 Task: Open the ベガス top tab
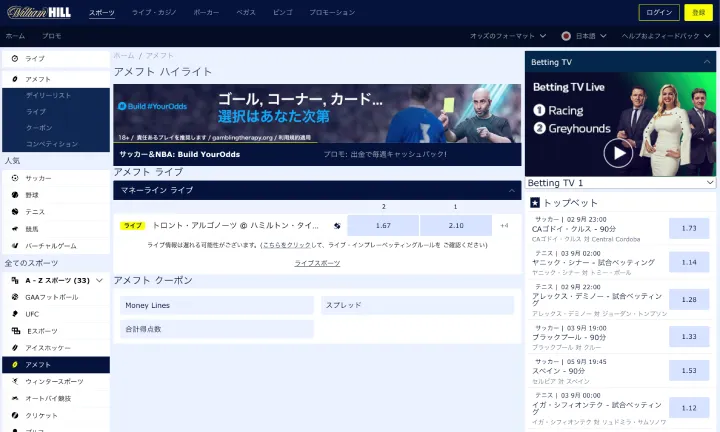coord(246,12)
